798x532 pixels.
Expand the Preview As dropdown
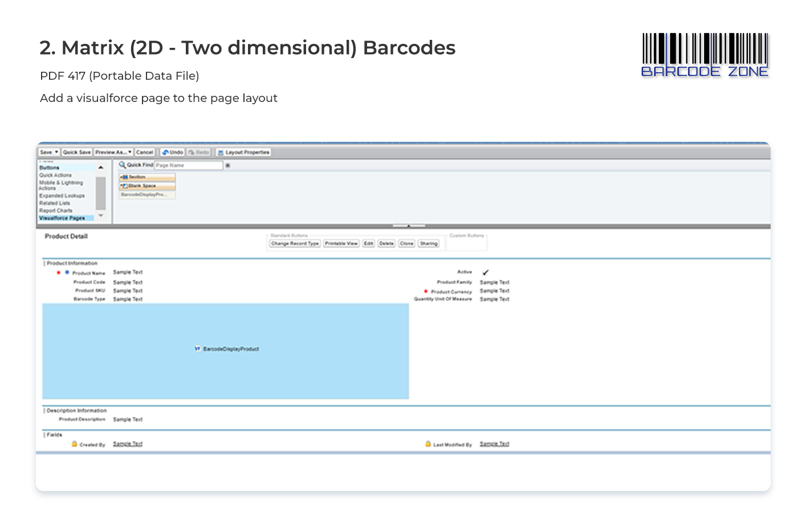tap(130, 153)
